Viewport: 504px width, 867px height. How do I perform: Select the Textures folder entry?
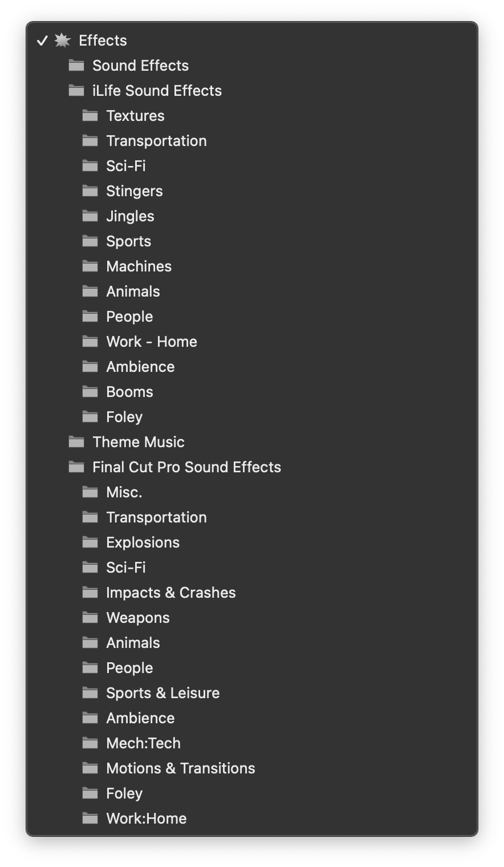(x=252, y=116)
